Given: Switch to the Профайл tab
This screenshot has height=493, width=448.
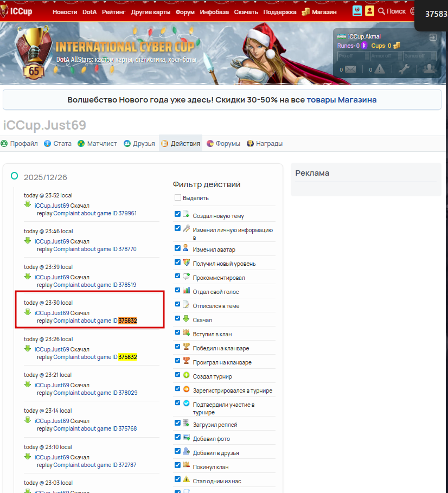Looking at the screenshot, I should coord(19,144).
